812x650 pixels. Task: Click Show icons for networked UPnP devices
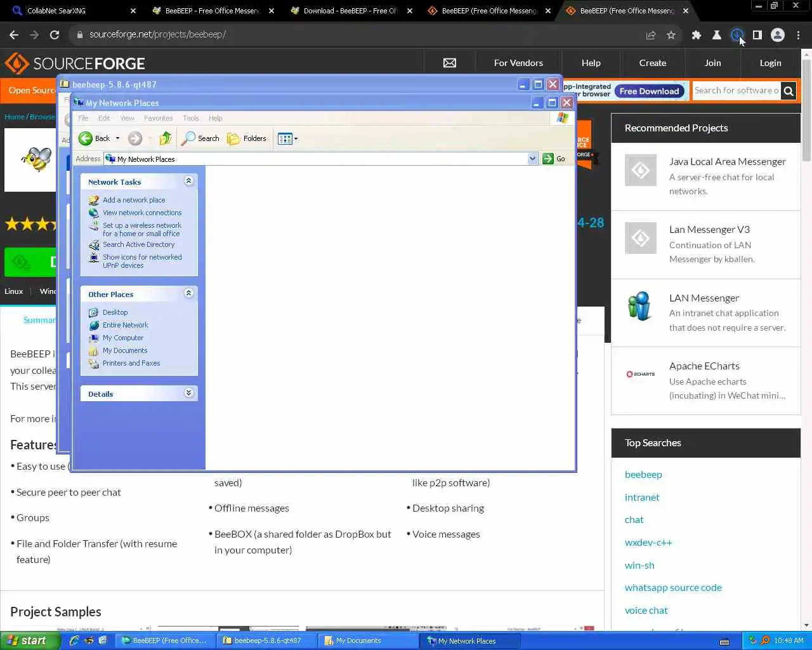(142, 261)
